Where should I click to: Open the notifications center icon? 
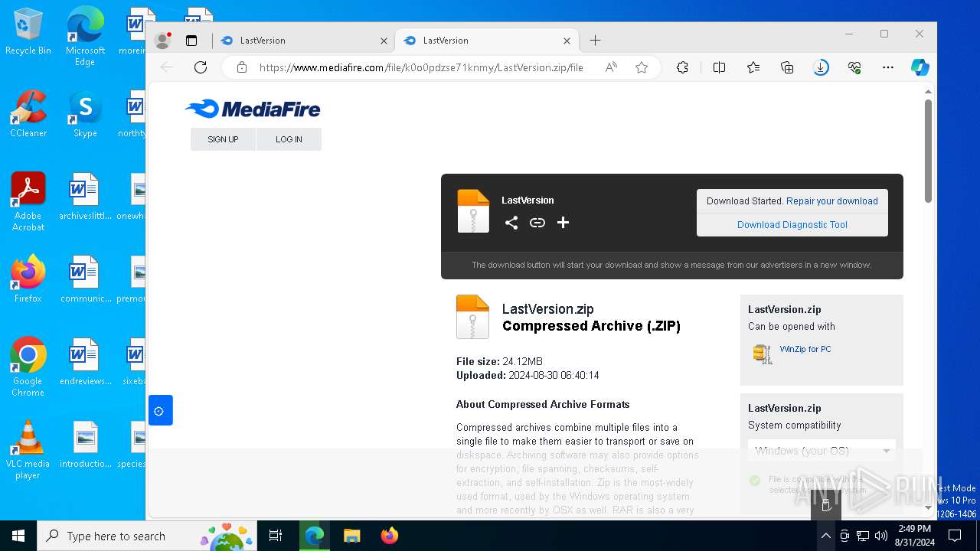955,536
